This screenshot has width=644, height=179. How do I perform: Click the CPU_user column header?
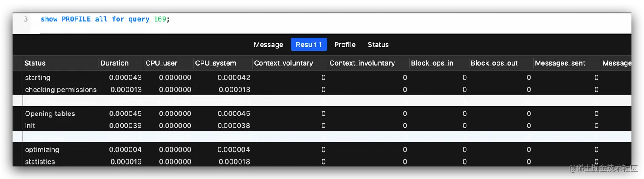[x=161, y=63]
